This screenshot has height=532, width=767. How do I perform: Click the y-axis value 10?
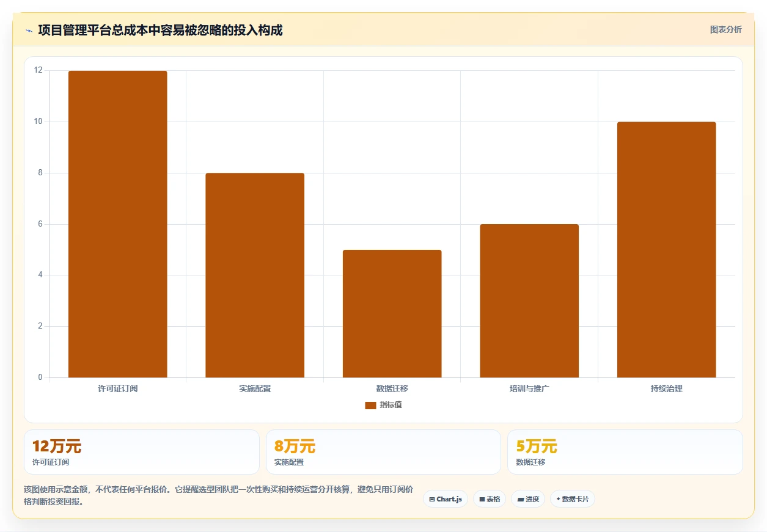(x=39, y=122)
